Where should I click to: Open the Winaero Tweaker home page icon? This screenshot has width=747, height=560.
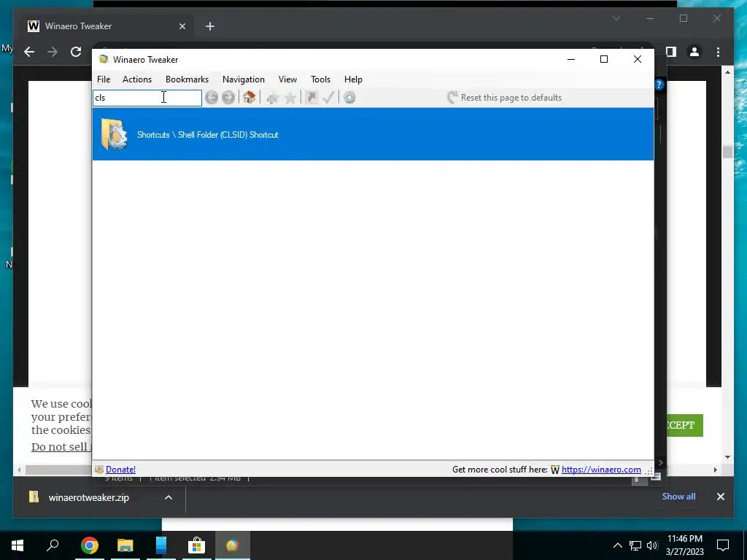pyautogui.click(x=249, y=98)
